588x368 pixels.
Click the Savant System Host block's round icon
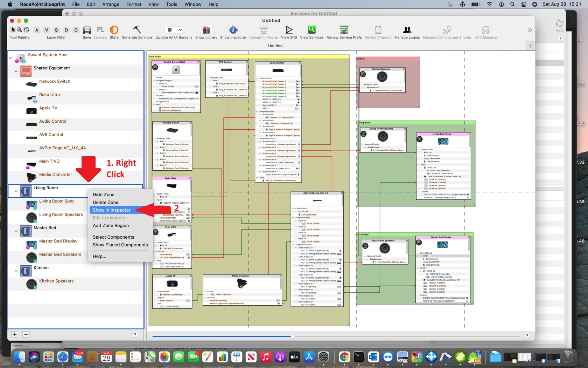[x=155, y=67]
